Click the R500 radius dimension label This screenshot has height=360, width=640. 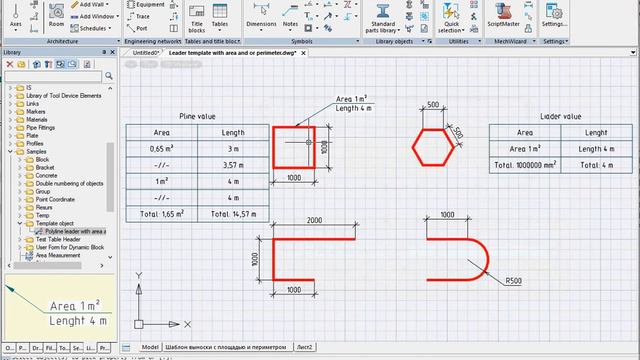coord(513,281)
